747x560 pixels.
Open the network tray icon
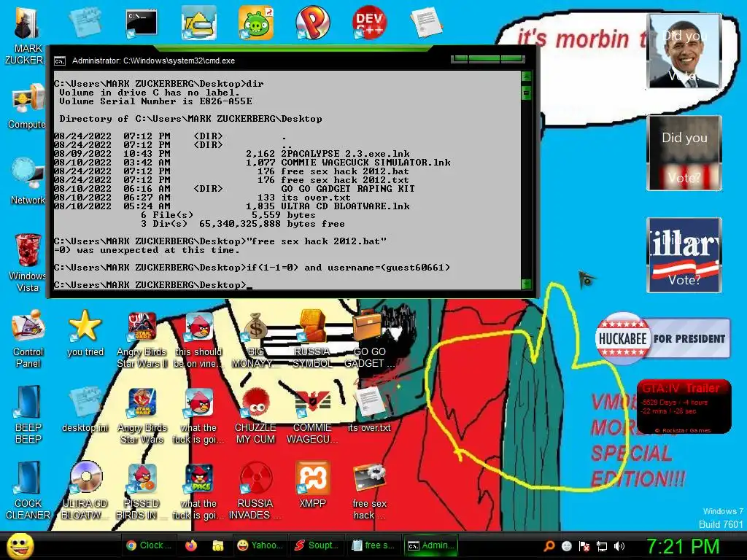coord(602,546)
